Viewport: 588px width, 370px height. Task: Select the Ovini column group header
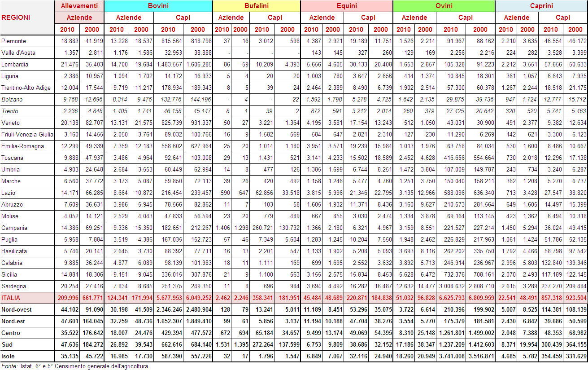pyautogui.click(x=444, y=6)
